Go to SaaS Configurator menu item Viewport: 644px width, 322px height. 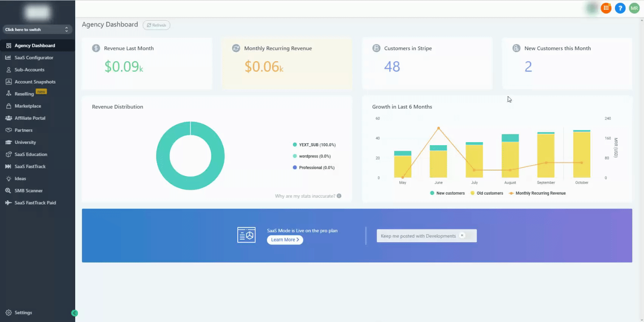(x=34, y=57)
